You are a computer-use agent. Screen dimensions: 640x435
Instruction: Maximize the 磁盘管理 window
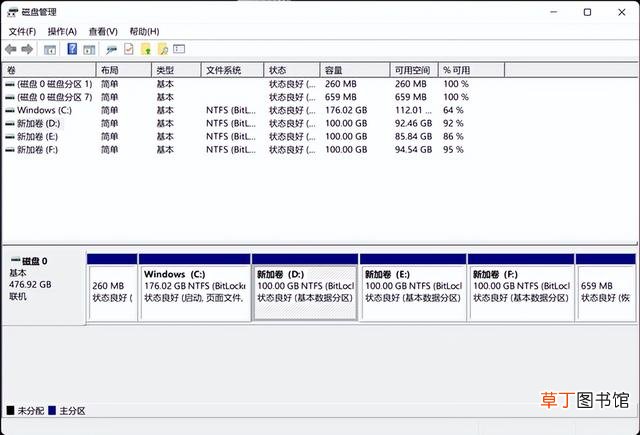click(x=587, y=12)
